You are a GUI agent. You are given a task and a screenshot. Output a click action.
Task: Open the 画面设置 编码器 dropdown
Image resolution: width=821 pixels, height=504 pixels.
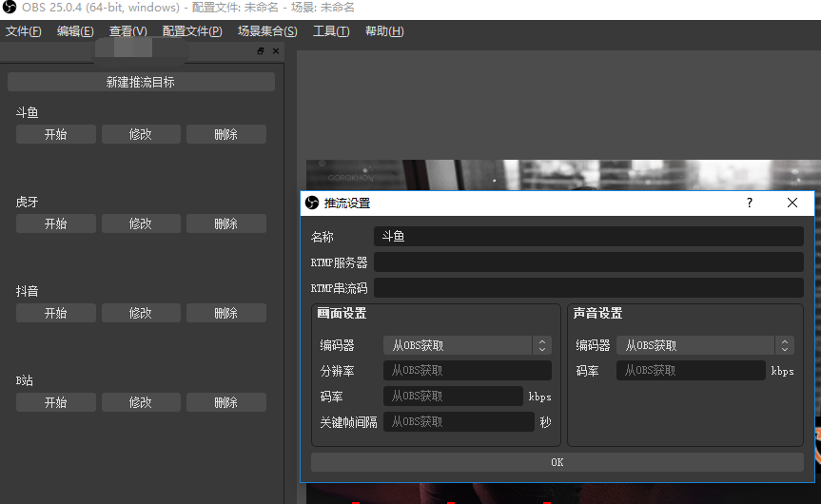pos(467,345)
